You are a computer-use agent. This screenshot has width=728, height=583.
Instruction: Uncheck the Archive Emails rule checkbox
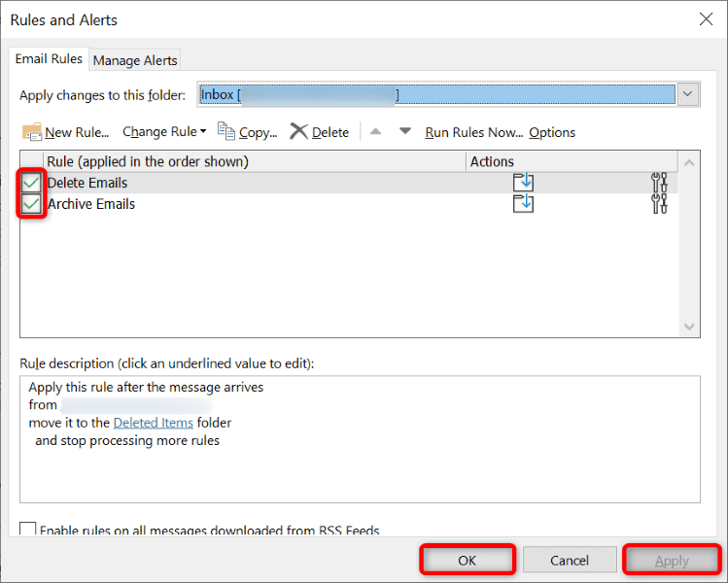point(32,204)
